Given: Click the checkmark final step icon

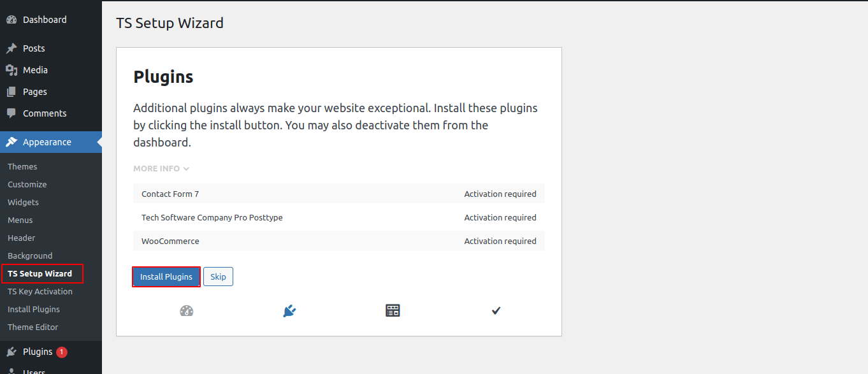Looking at the screenshot, I should pos(496,311).
